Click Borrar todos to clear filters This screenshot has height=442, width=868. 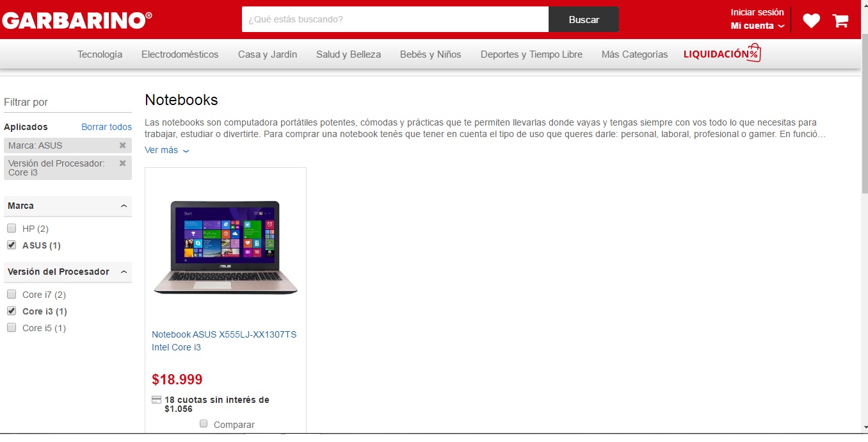click(106, 127)
